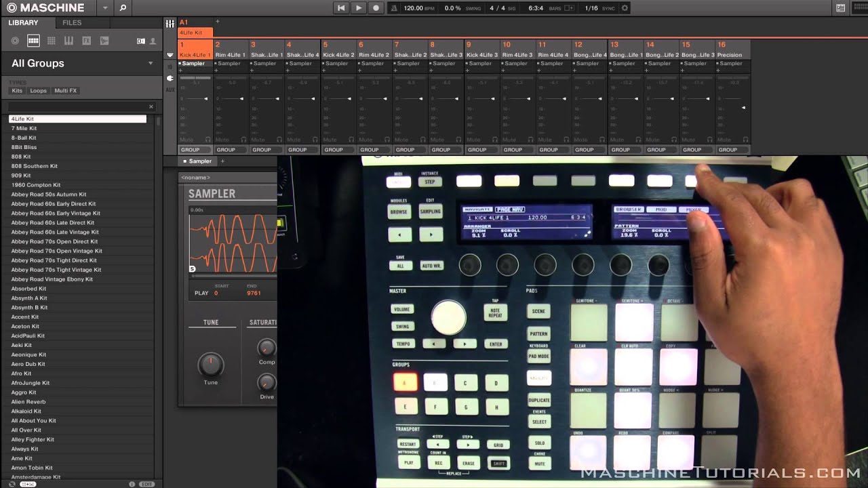This screenshot has height=488, width=868.
Task: Mute the Rim 4Life 1 channel
Action: (222, 140)
